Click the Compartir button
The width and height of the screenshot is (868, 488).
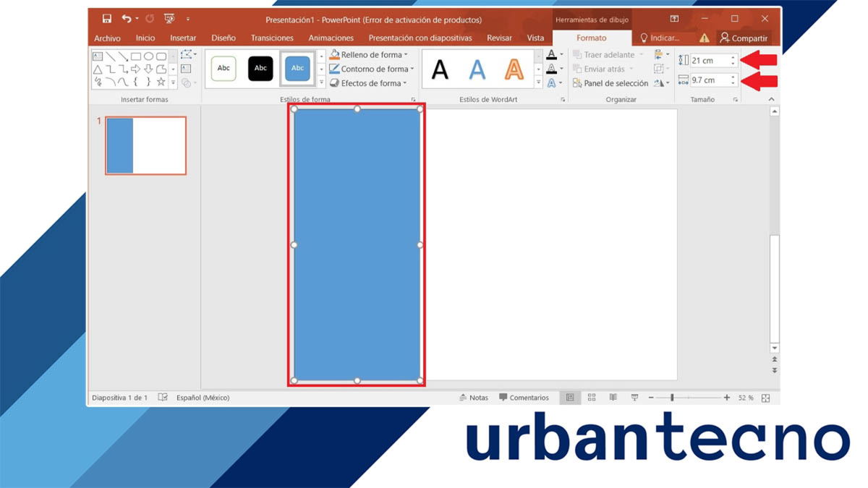click(x=745, y=38)
